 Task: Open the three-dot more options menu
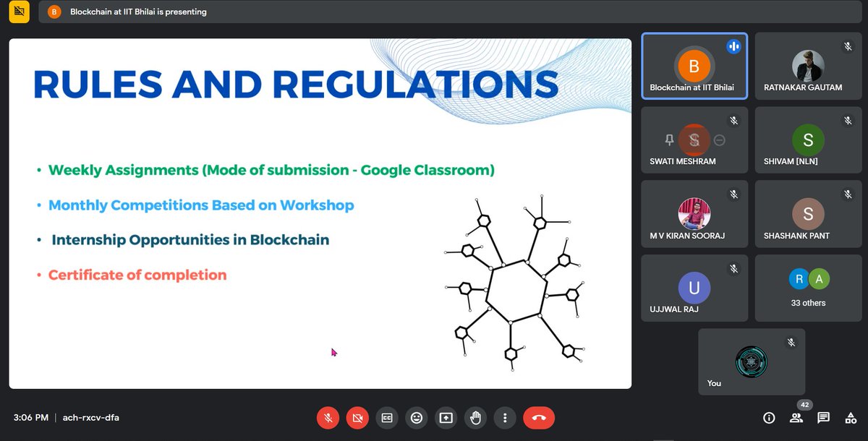pos(505,417)
